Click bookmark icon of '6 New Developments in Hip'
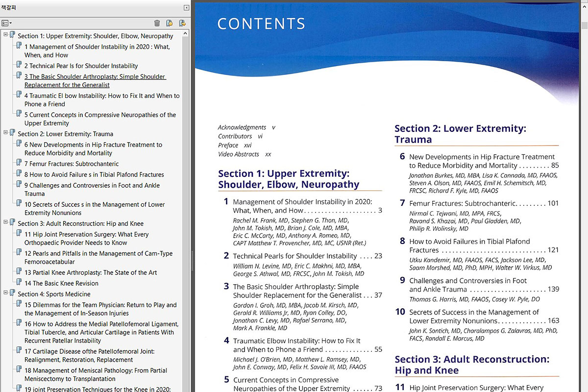The height and width of the screenshot is (392, 588). click(x=19, y=144)
